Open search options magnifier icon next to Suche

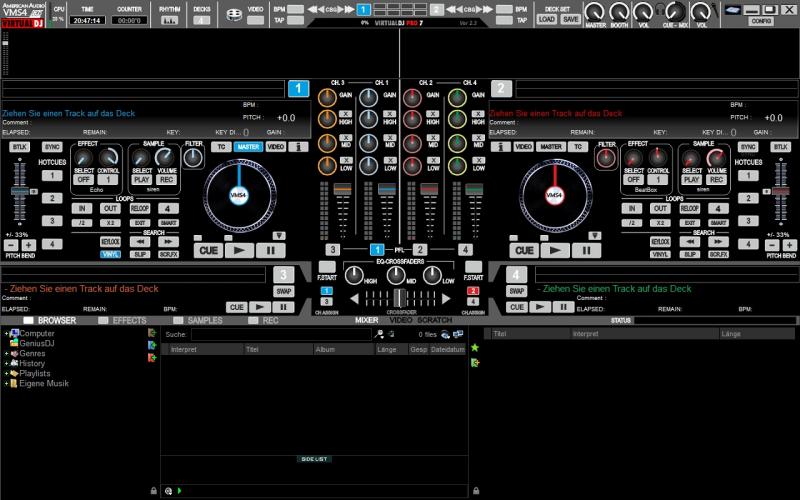(379, 334)
